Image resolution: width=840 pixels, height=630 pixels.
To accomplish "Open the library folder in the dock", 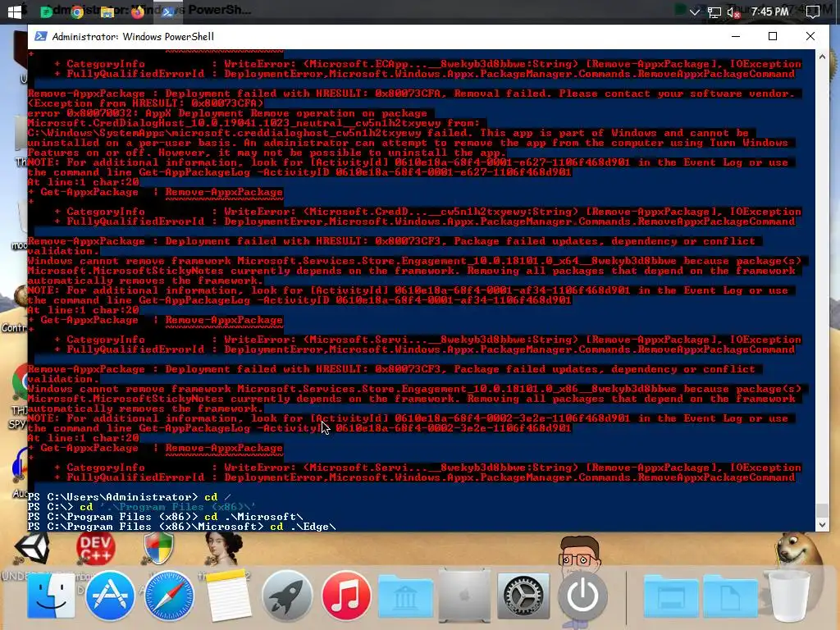I will (x=405, y=597).
